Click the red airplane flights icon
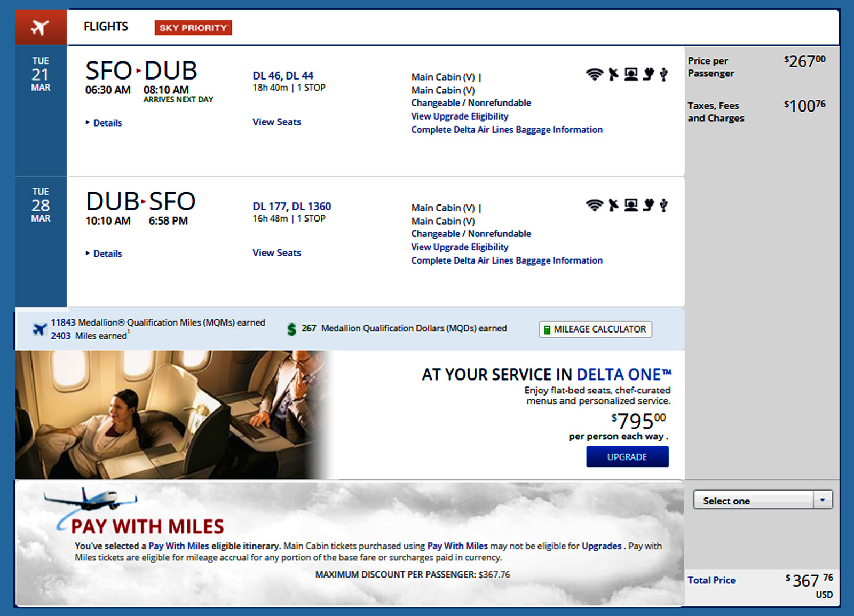The height and width of the screenshot is (616, 854). pyautogui.click(x=41, y=27)
